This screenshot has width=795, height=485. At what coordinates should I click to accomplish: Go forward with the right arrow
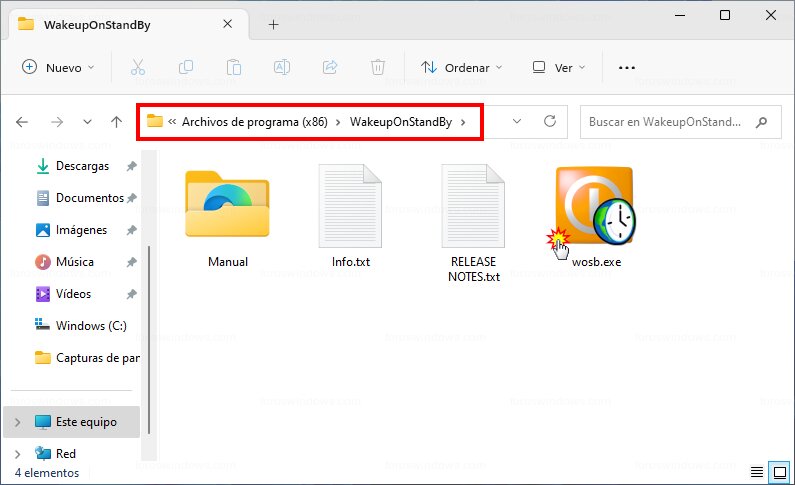click(57, 122)
